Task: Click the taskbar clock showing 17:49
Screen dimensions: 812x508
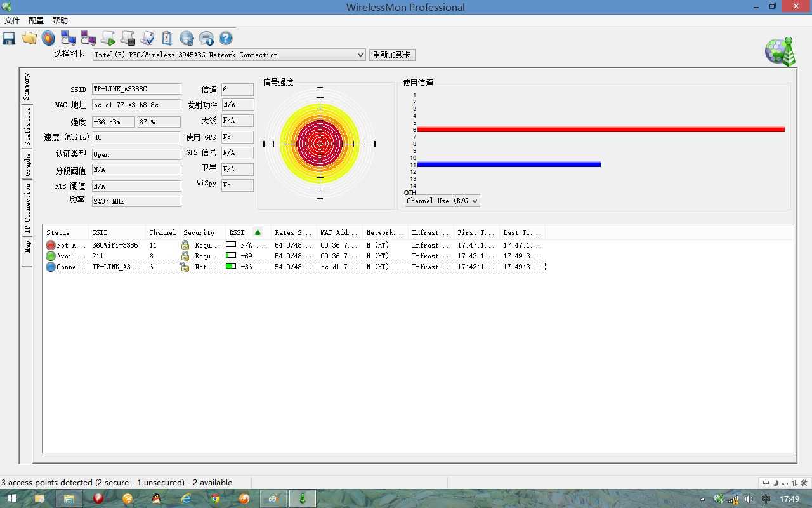Action: [790, 499]
